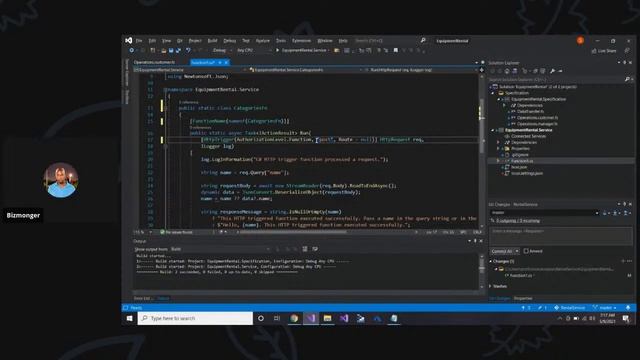This screenshot has height=360, width=640.
Task: Collapse the Specification solution folder
Action: click(493, 93)
